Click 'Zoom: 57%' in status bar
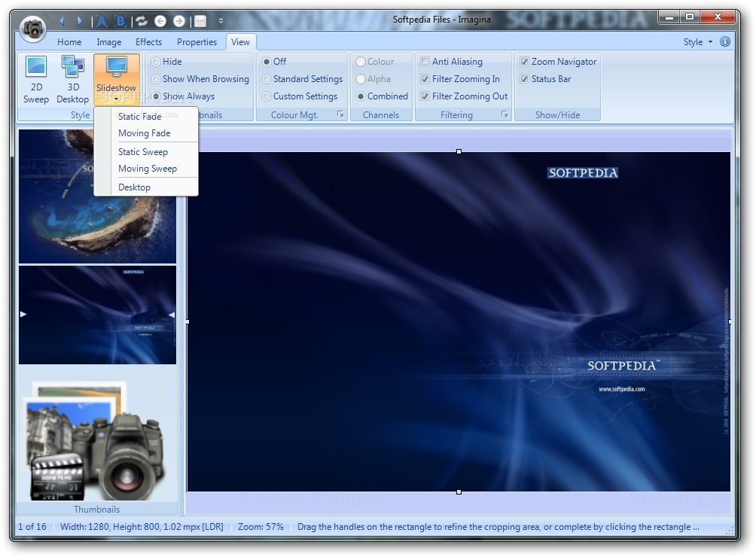Viewport: 756px width, 557px height. click(x=261, y=527)
